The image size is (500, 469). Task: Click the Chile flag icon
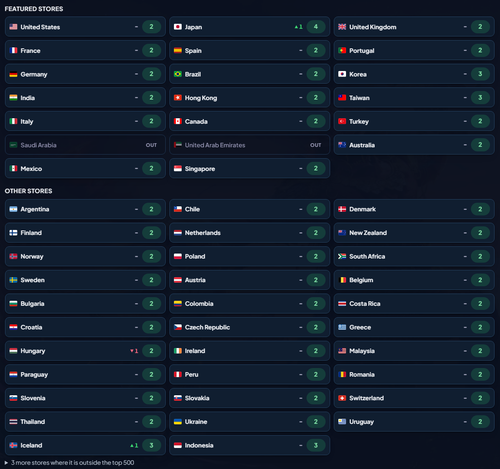tap(178, 209)
